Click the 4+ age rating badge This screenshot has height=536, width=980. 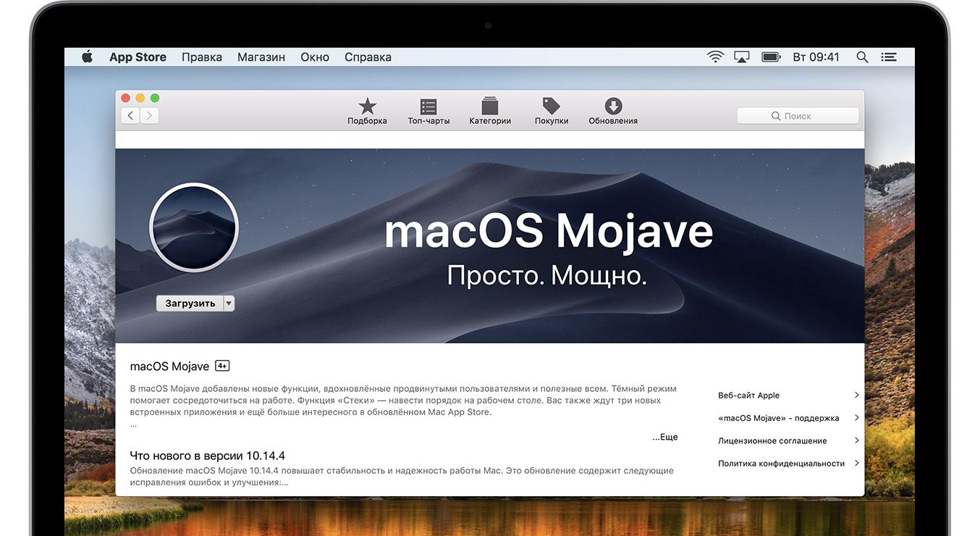[x=222, y=366]
